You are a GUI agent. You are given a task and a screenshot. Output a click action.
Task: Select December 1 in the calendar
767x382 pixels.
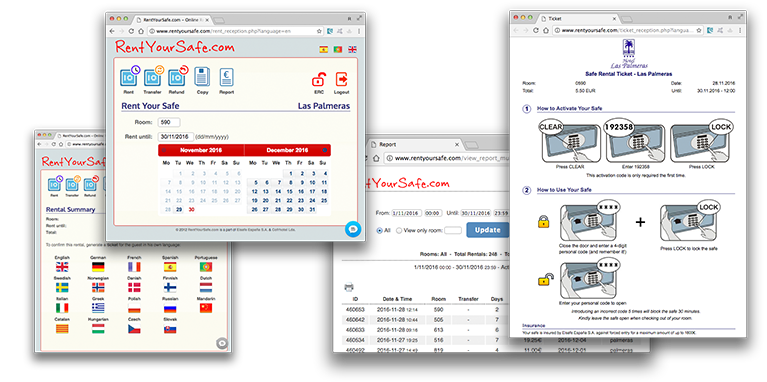290,173
